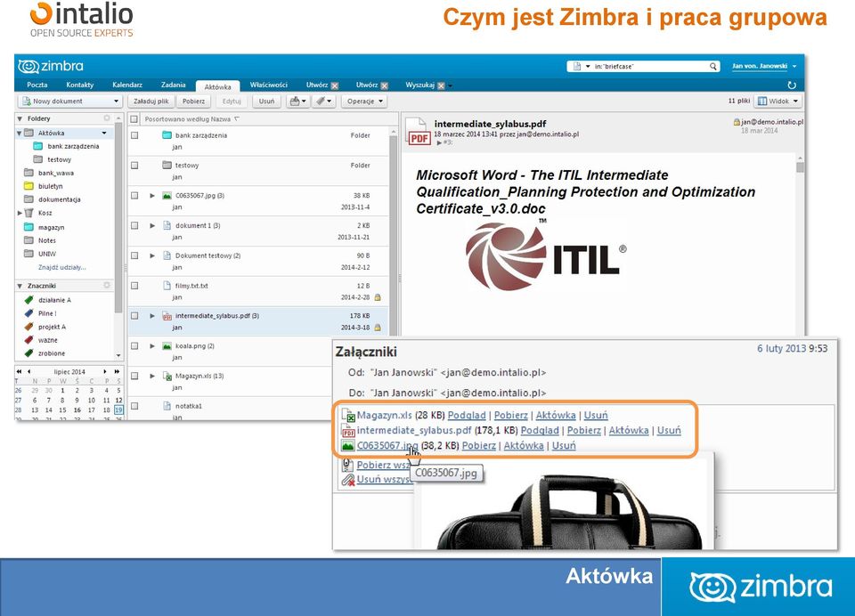Click Aktówka link for intermediate_sylabus.pdf attachment
Image resolution: width=855 pixels, height=616 pixels.
[x=629, y=430]
